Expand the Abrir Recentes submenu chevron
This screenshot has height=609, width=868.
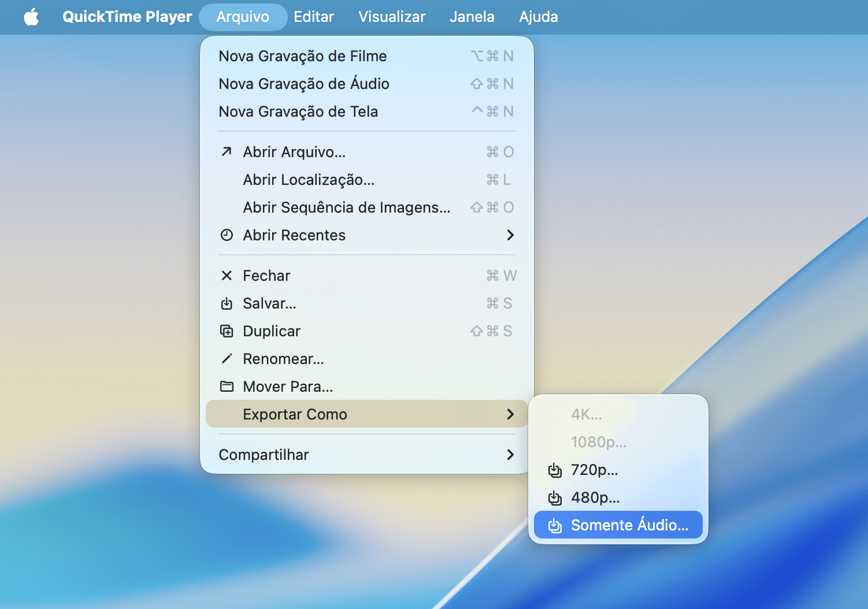tap(510, 235)
